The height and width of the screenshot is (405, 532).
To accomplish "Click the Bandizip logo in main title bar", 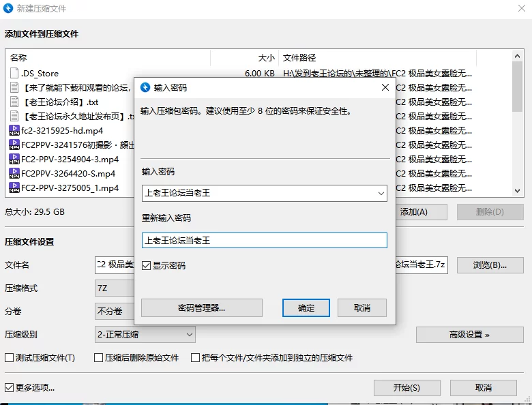I will tap(8, 8).
